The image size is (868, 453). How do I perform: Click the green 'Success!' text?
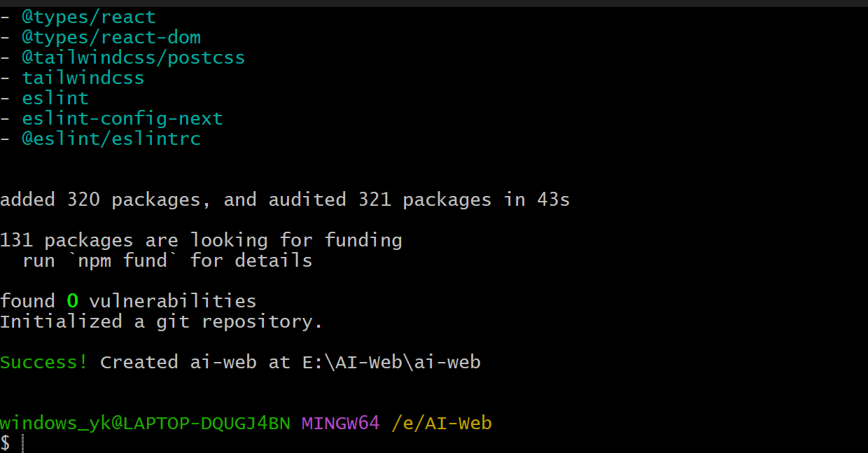click(44, 363)
